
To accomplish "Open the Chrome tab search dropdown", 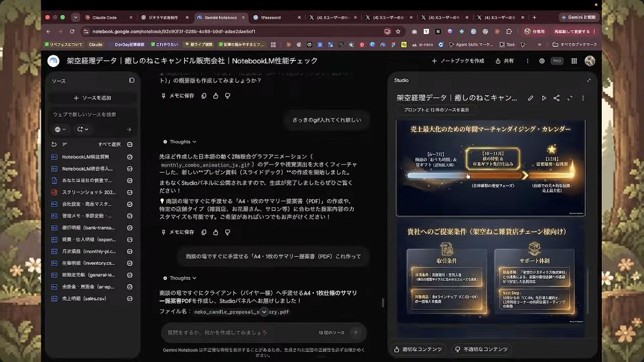I will [x=76, y=17].
